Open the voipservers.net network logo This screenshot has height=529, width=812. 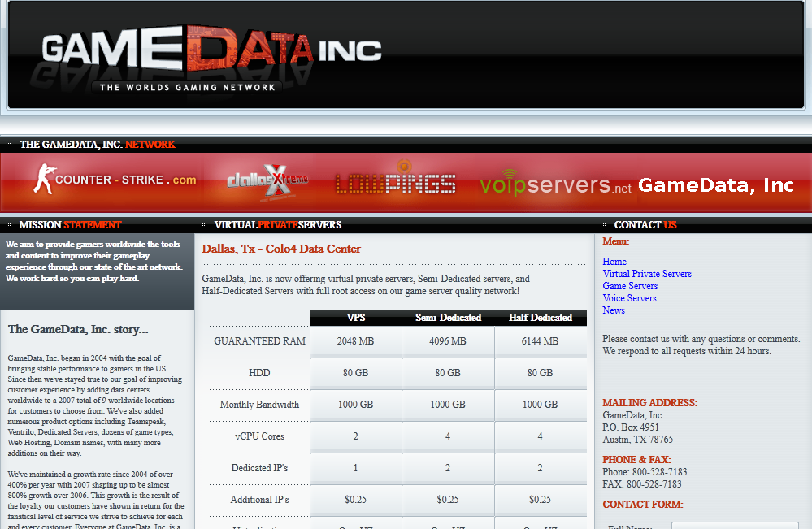555,184
